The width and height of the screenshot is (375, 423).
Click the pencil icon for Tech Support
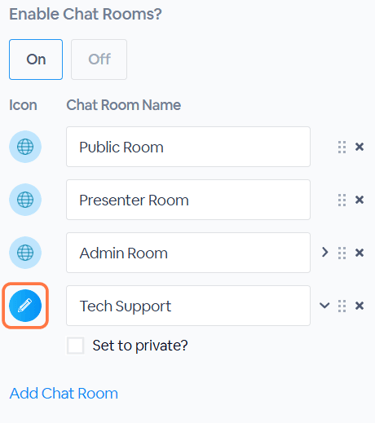(25, 306)
